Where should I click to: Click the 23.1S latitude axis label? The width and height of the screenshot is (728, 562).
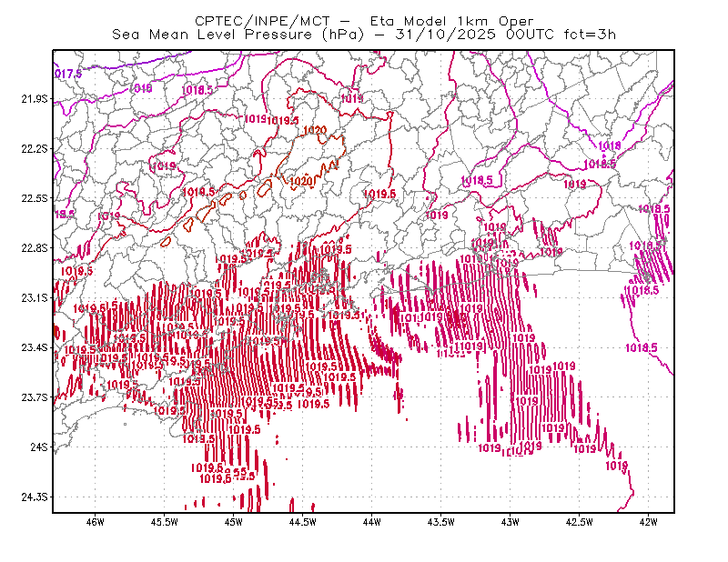pyautogui.click(x=35, y=297)
